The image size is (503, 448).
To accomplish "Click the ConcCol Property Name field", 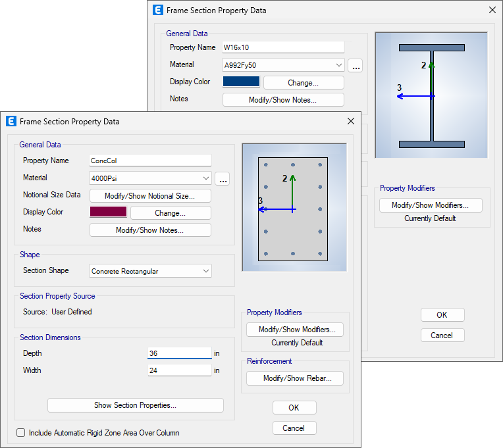I will point(150,161).
